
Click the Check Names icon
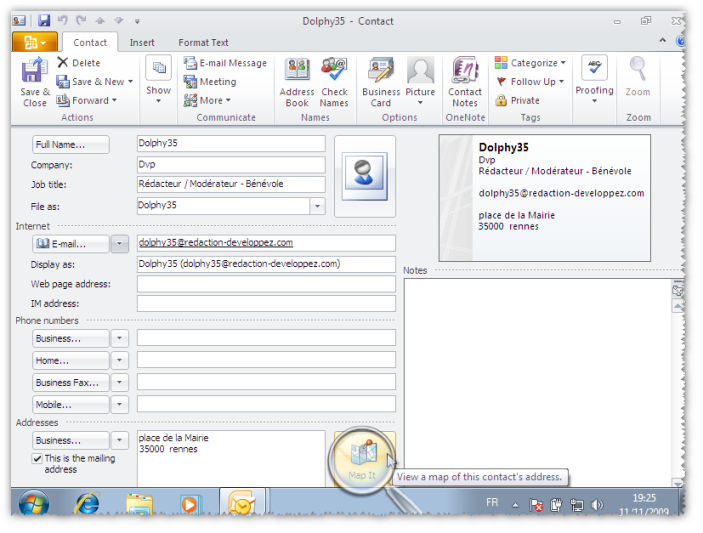pyautogui.click(x=334, y=73)
